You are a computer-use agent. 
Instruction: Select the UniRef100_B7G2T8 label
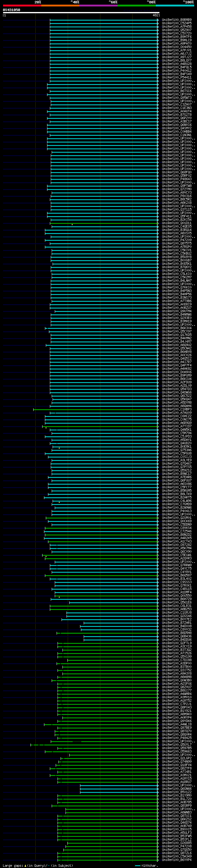[177, 115]
